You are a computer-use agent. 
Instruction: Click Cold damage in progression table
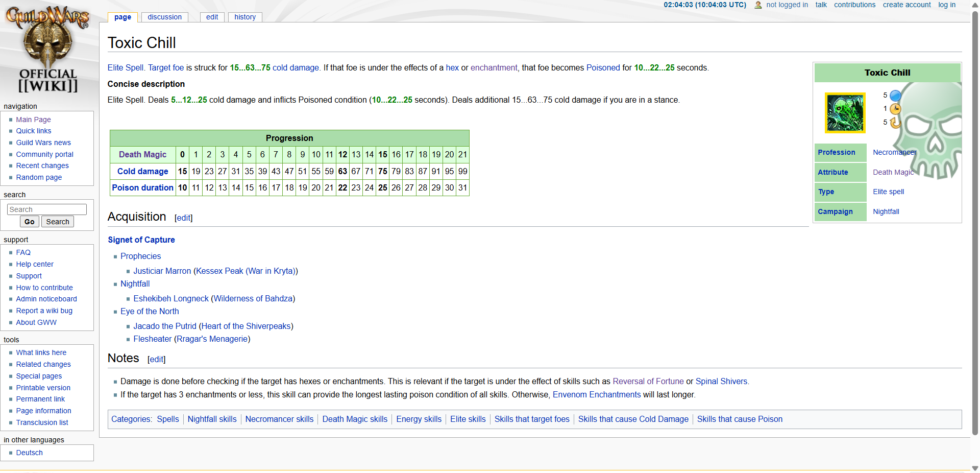[x=142, y=171]
